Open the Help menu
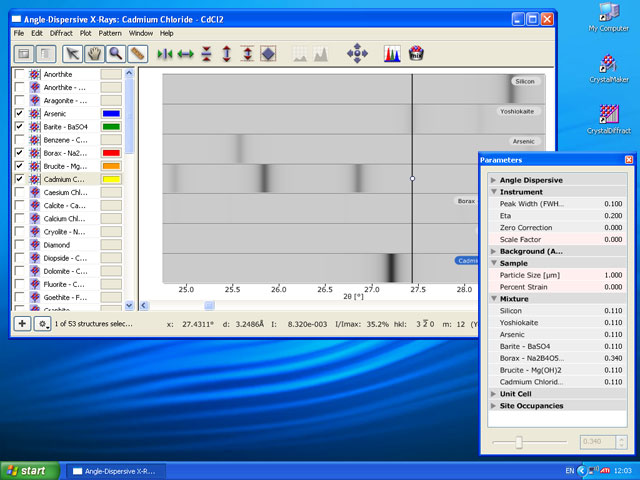 pyautogui.click(x=166, y=33)
